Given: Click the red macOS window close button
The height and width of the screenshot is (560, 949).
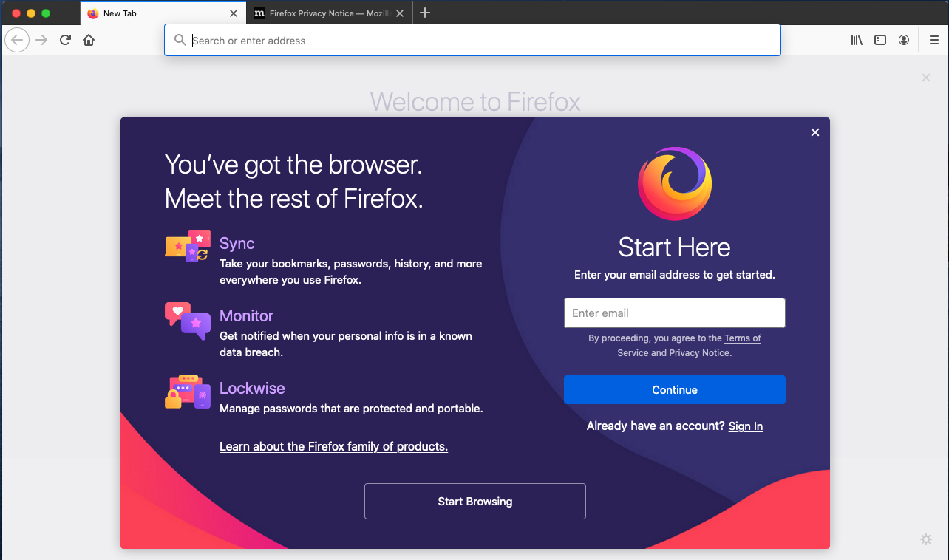Looking at the screenshot, I should [16, 13].
